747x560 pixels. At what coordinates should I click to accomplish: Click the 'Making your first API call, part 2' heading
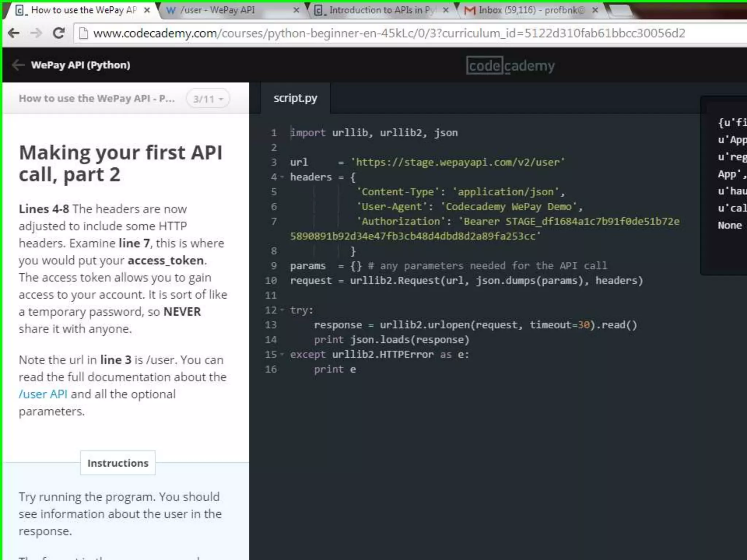(x=121, y=163)
